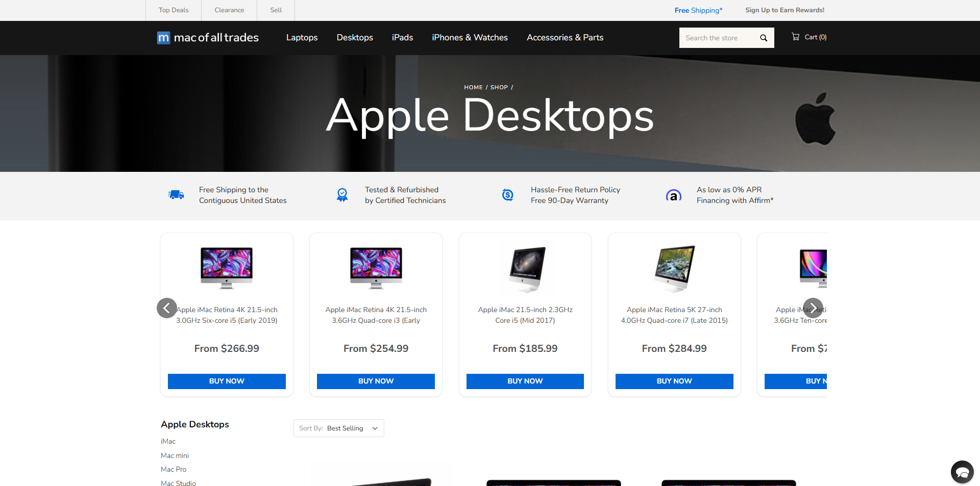Screen dimensions: 980x486
Task: Open the iPhones & Watches menu
Action: click(x=469, y=37)
